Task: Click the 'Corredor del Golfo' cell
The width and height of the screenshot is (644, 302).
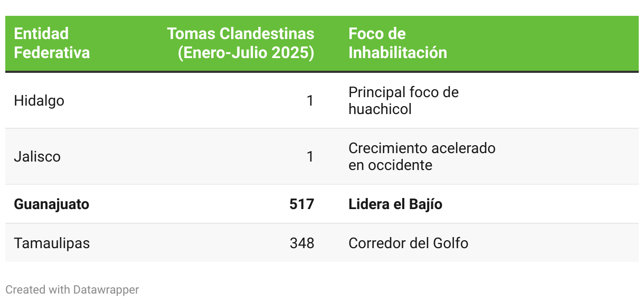Action: tap(408, 243)
